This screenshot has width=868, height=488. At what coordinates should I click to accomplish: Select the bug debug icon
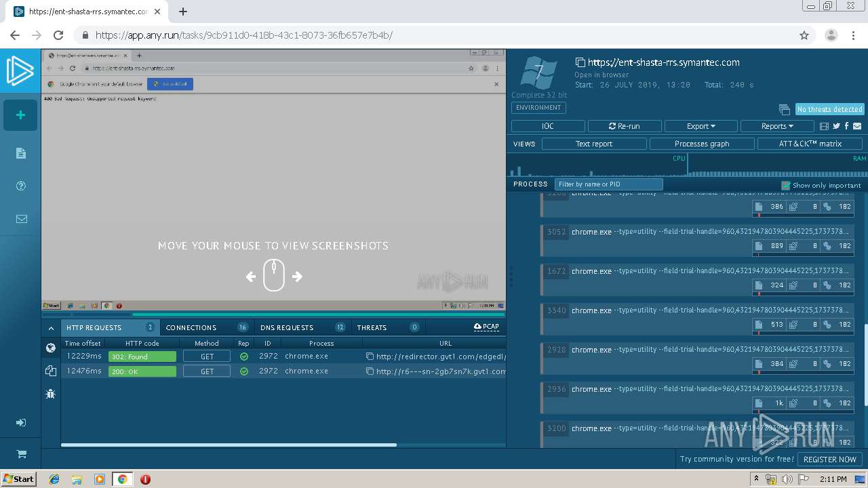tap(51, 393)
